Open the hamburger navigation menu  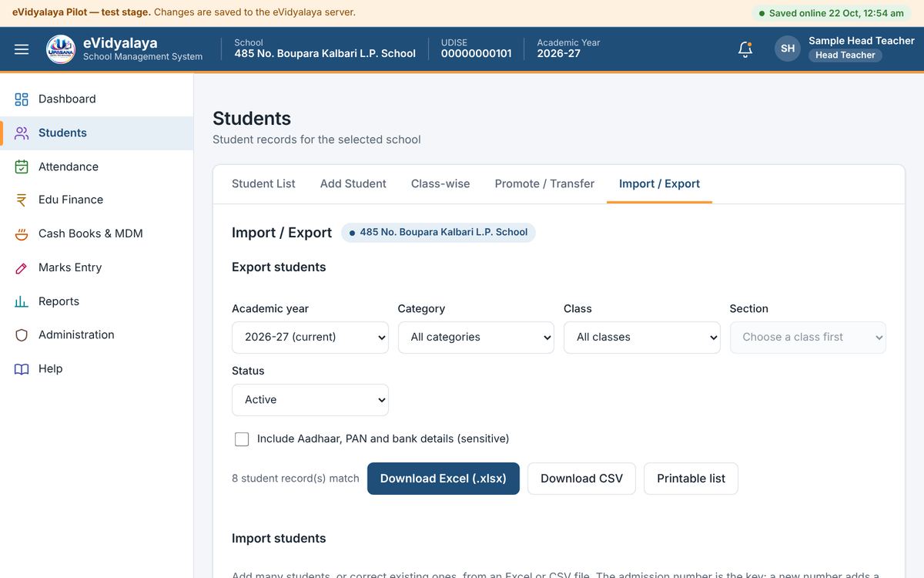click(x=22, y=49)
